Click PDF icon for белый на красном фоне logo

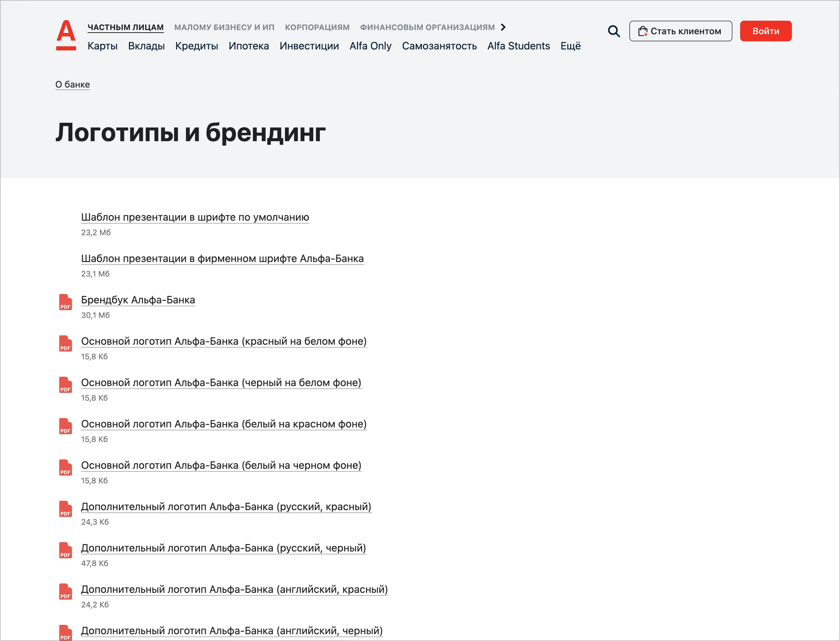point(66,426)
